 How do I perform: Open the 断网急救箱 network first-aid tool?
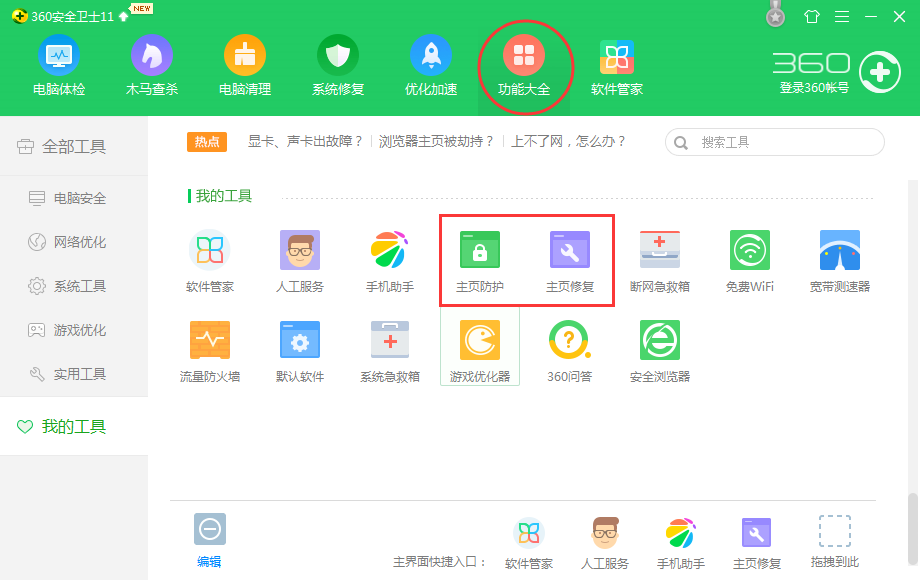pos(660,258)
